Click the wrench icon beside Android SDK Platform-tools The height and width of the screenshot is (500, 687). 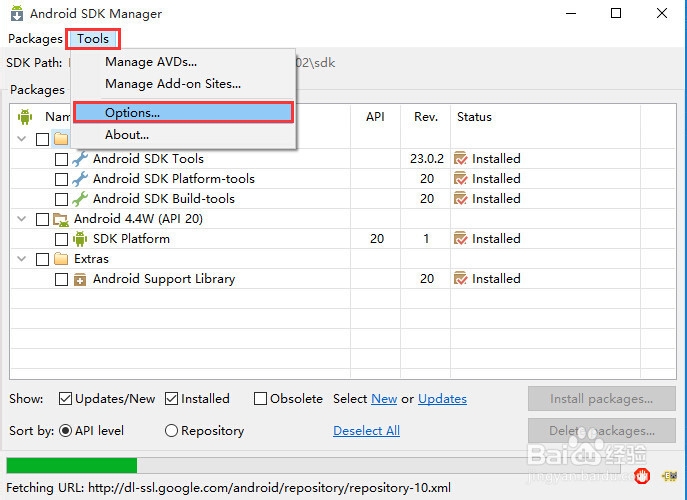click(x=80, y=179)
